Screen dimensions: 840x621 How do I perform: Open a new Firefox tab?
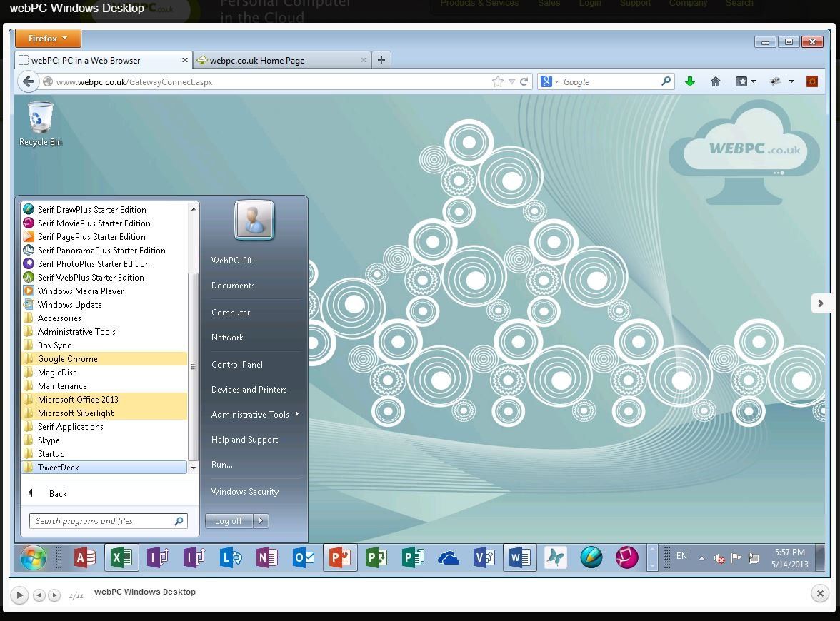381,60
